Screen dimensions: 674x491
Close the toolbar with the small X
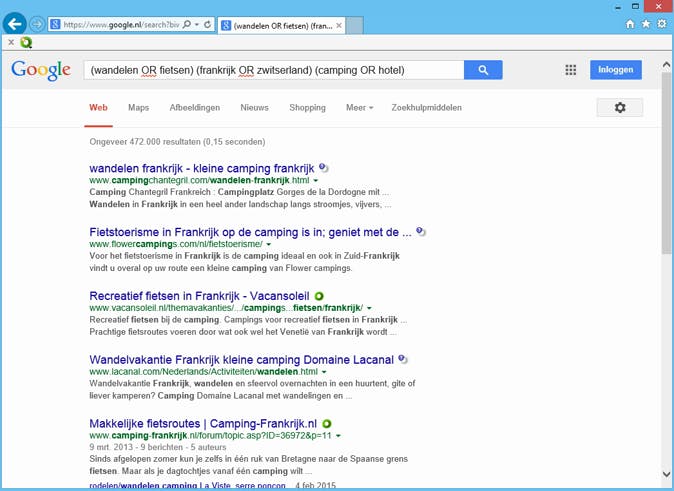(x=11, y=42)
